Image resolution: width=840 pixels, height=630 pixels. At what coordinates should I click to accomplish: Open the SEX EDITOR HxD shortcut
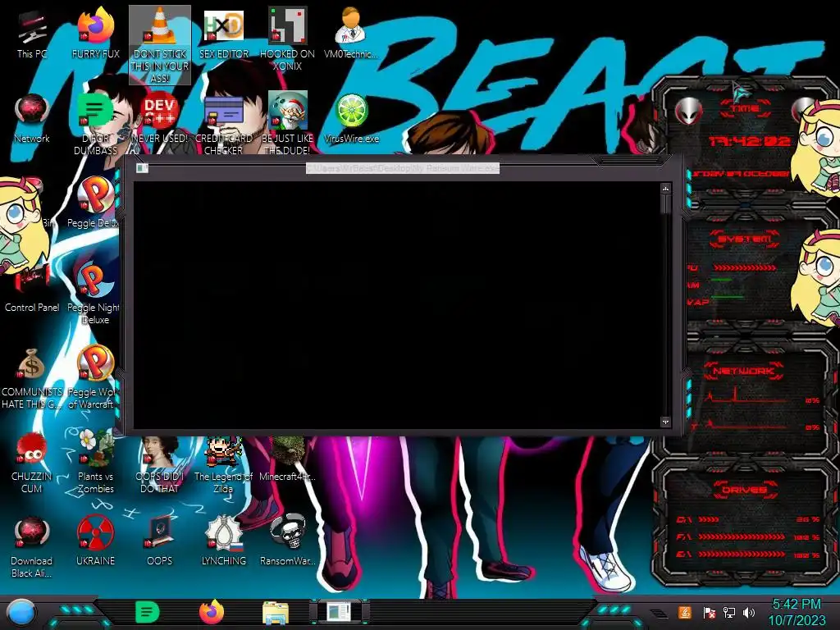pos(223,33)
